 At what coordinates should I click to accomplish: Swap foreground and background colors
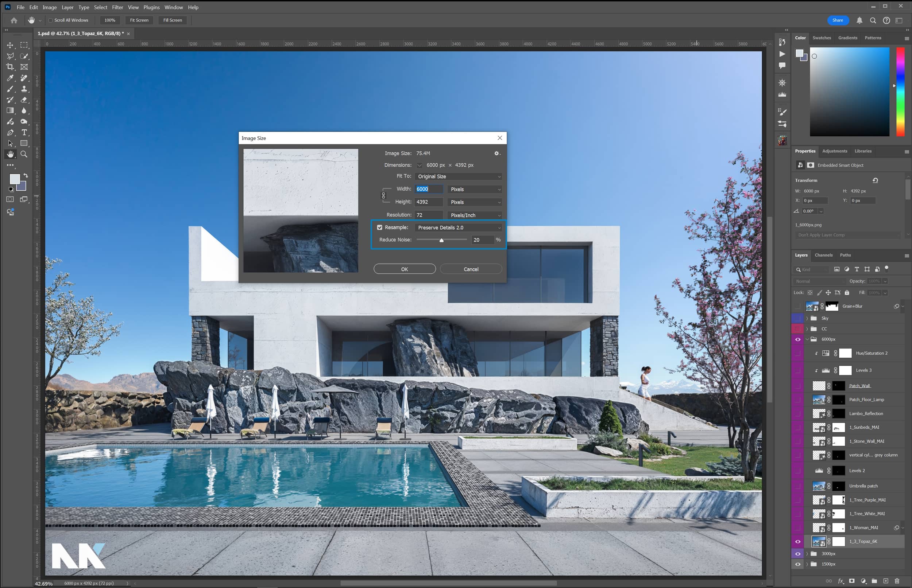coord(26,176)
